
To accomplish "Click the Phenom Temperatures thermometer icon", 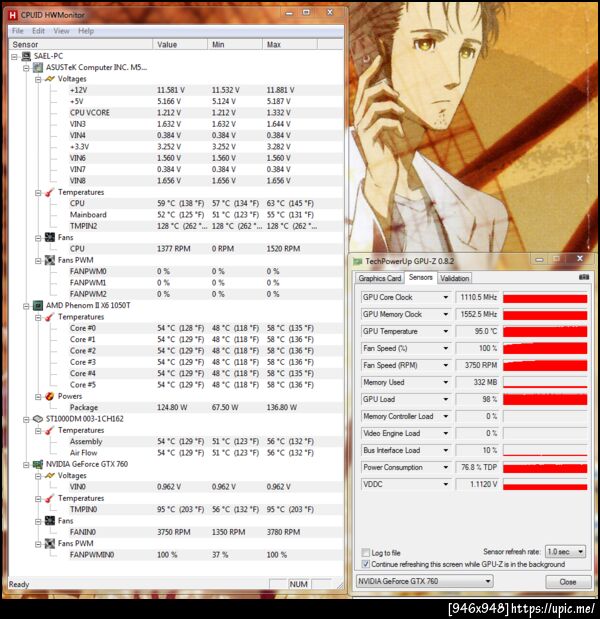I will (49, 317).
